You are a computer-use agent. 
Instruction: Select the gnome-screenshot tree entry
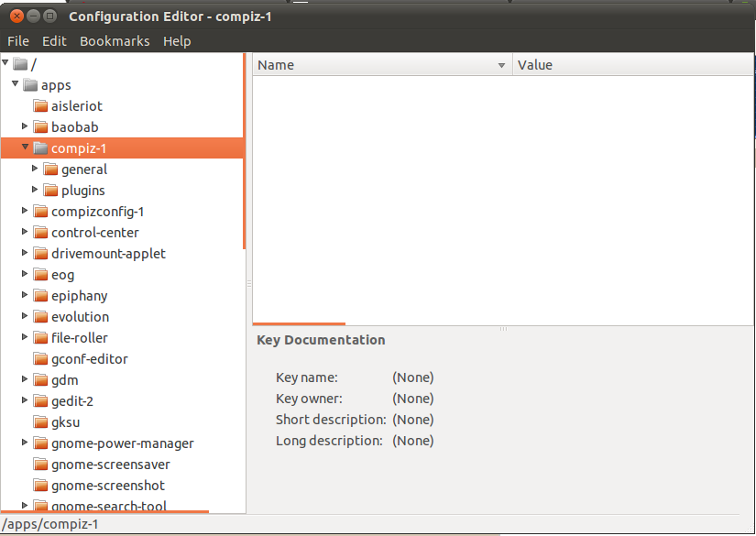108,486
